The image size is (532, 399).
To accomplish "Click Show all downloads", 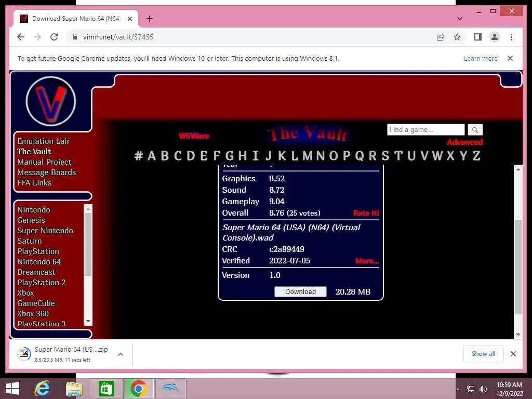I will [x=484, y=354].
